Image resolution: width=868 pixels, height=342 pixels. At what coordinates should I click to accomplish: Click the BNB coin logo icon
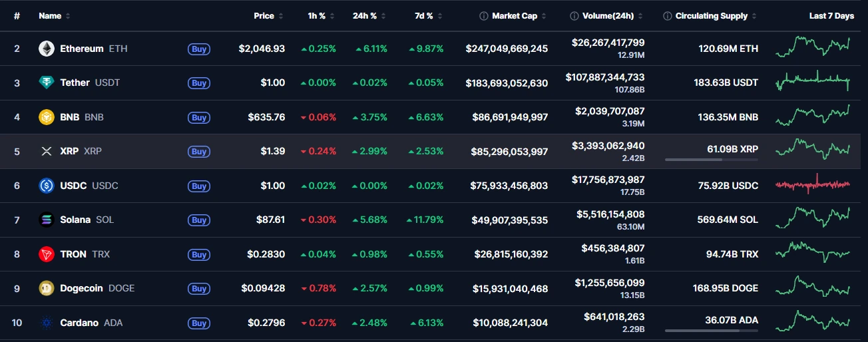click(x=47, y=117)
